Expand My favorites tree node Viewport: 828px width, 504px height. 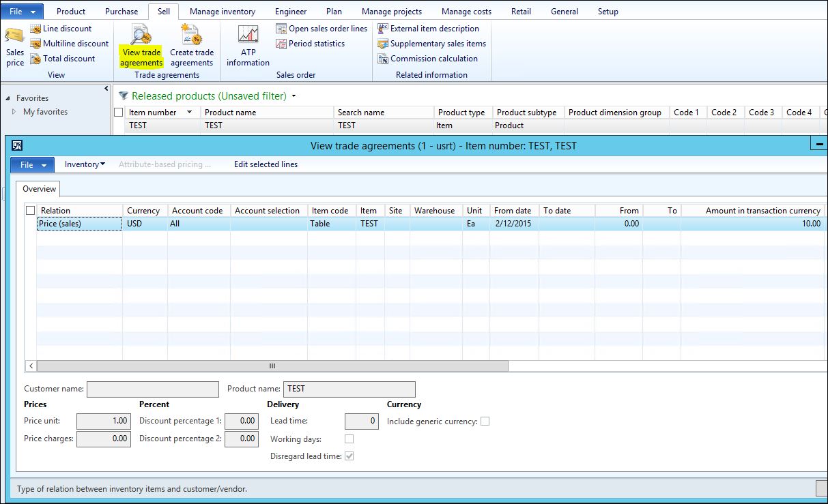click(14, 112)
